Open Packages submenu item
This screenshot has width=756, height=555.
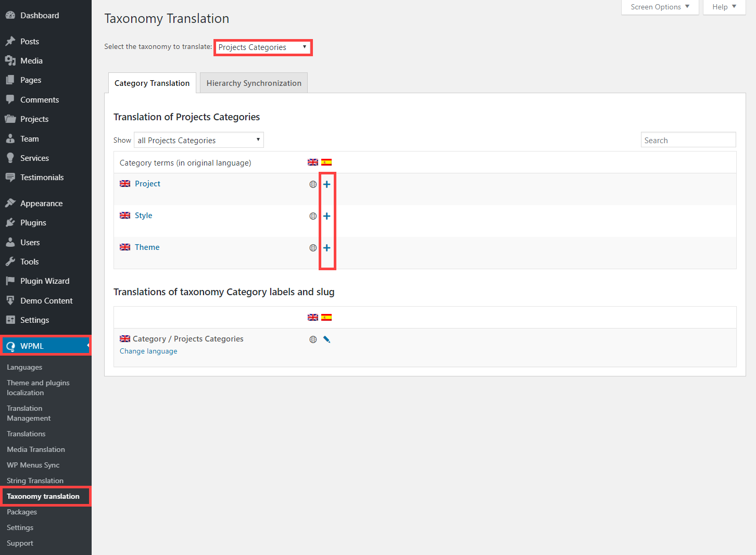point(22,512)
